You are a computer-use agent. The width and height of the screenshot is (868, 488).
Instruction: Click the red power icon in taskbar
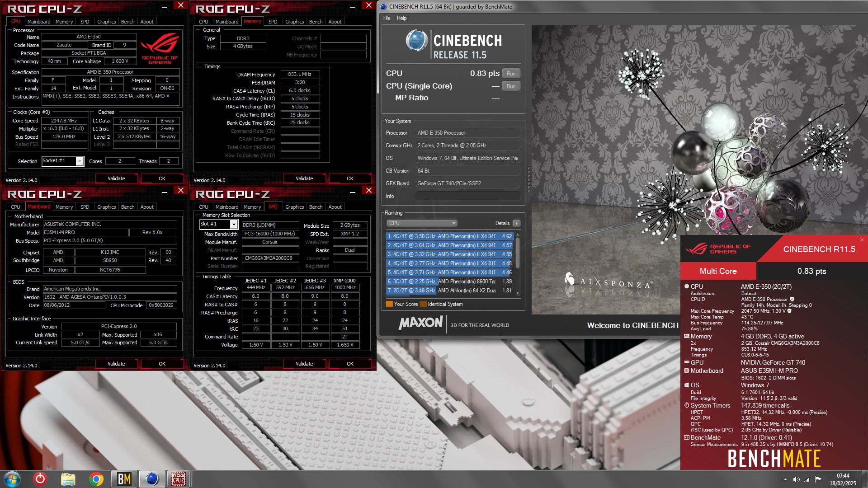pos(40,479)
